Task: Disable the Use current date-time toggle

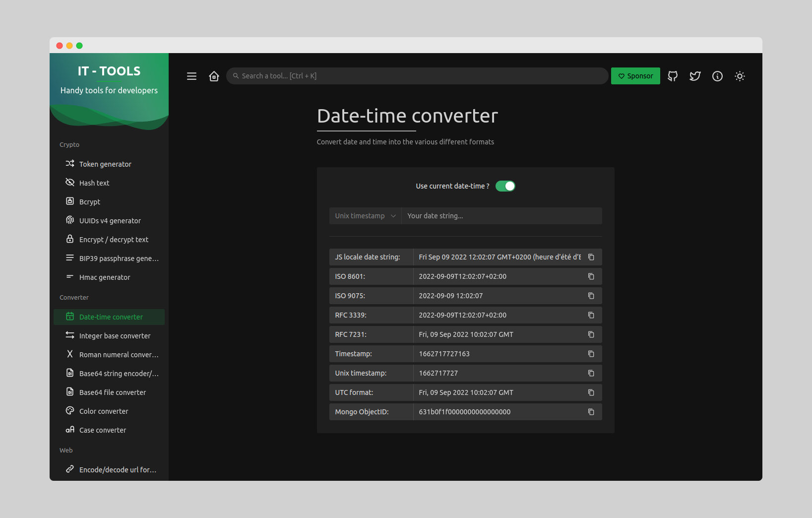Action: click(505, 186)
